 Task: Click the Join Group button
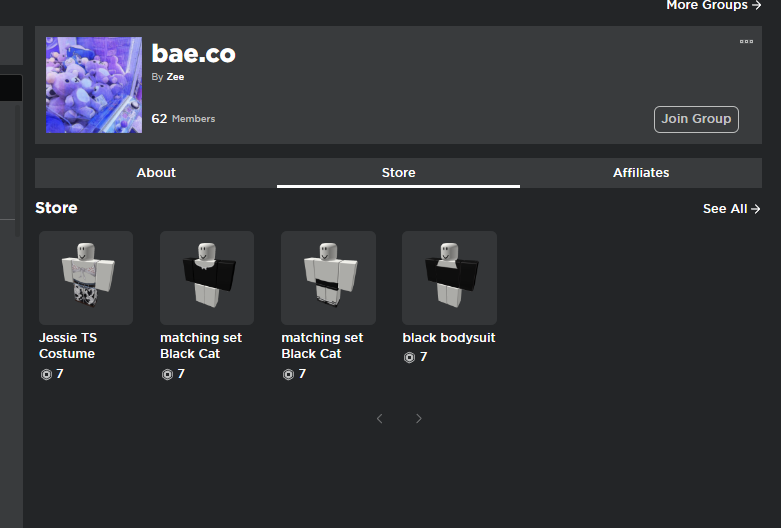coord(696,119)
